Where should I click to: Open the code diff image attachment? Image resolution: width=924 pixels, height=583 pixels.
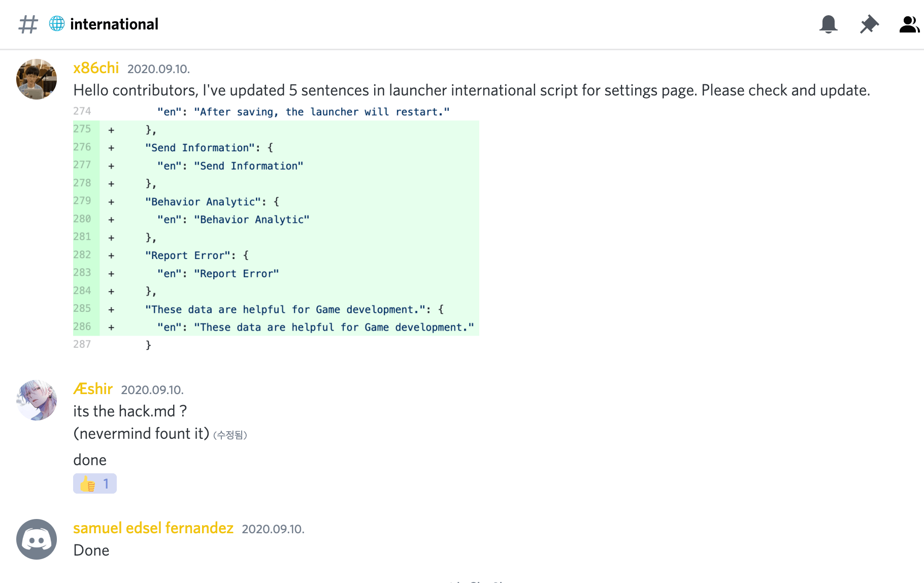click(276, 228)
